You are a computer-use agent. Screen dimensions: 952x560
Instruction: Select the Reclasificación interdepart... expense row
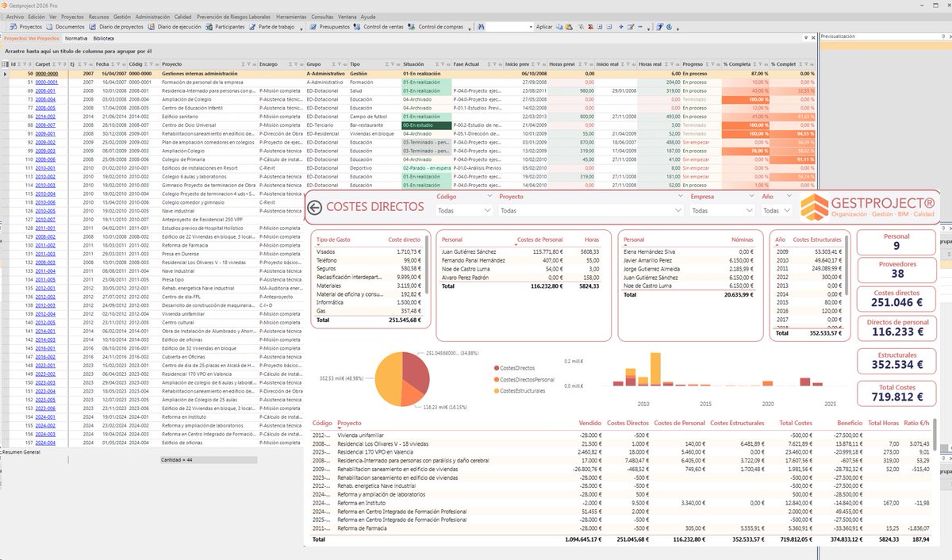368,277
